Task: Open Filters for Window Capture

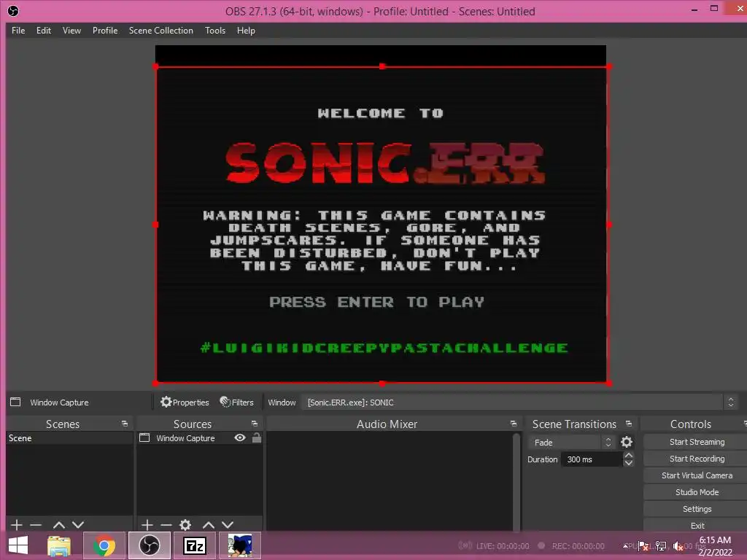Action: tap(237, 402)
